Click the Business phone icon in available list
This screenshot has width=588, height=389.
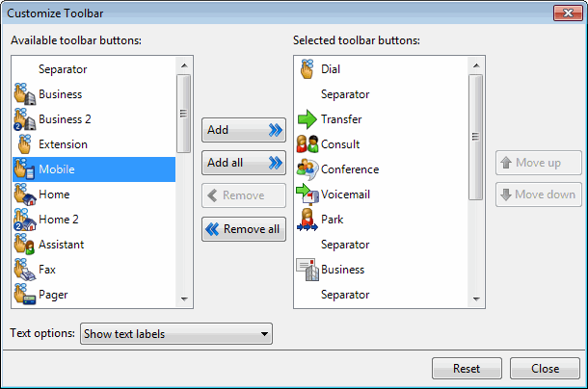click(x=25, y=94)
